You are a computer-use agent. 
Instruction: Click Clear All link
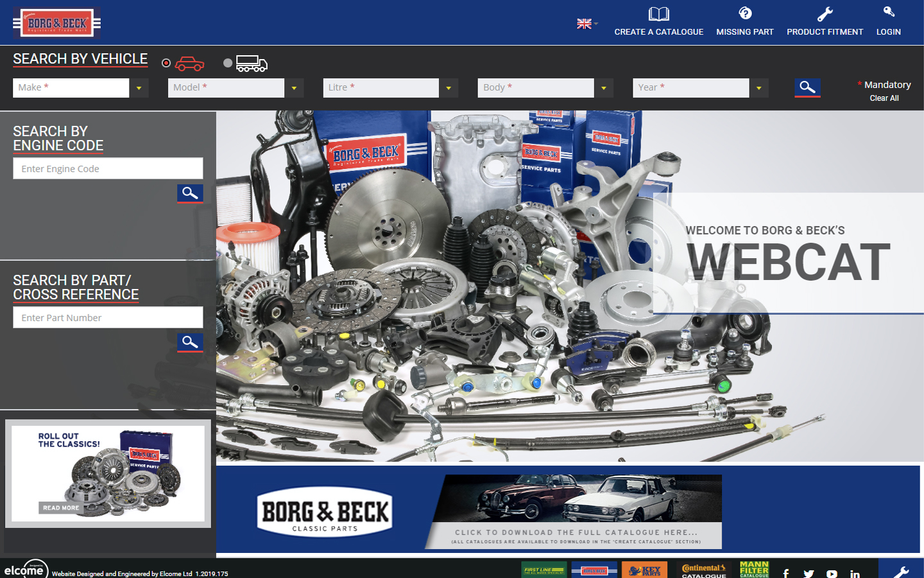click(x=884, y=98)
